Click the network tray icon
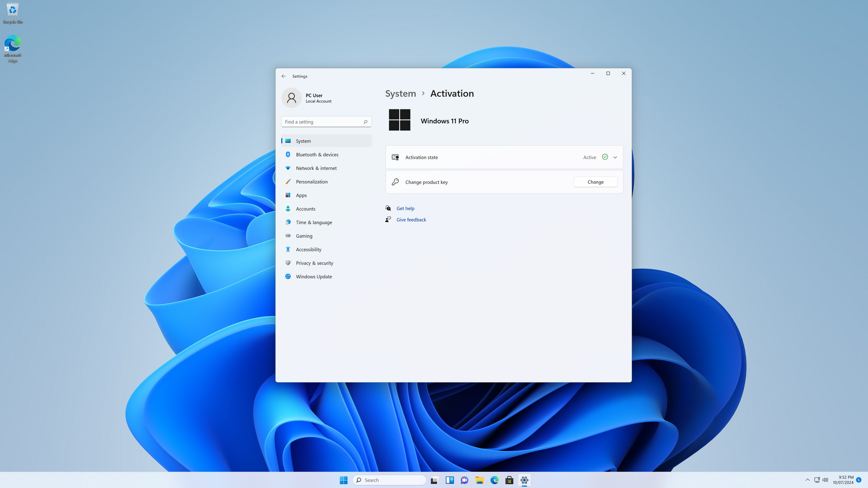Viewport: 868px width, 488px height. 817,480
